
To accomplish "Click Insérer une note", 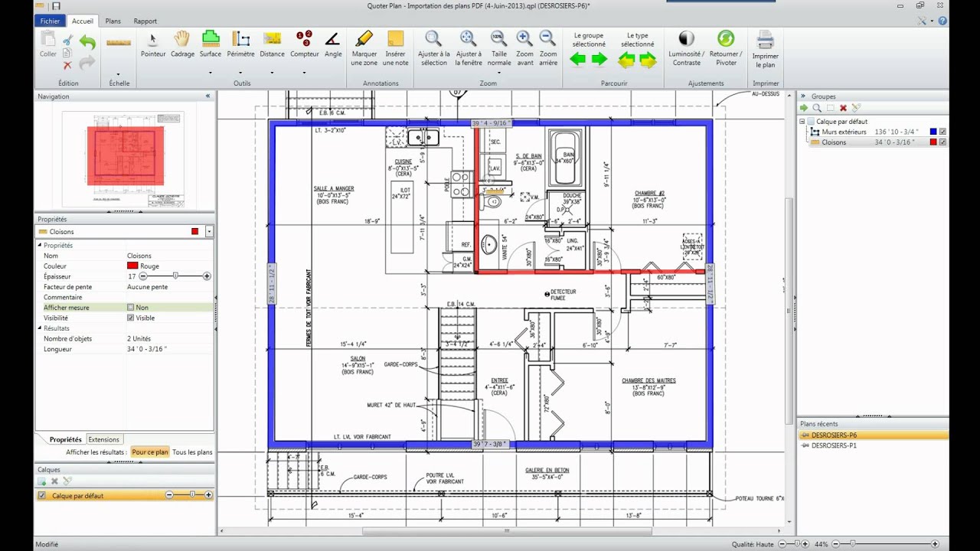I will 395,48.
